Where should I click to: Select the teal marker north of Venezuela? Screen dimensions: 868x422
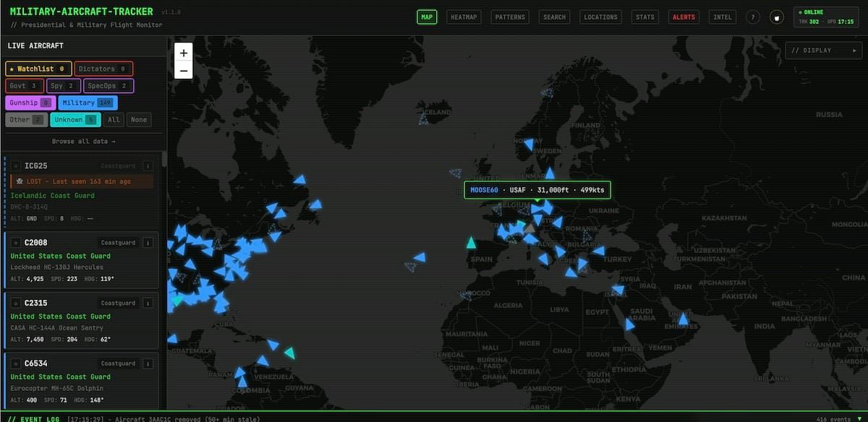[289, 353]
